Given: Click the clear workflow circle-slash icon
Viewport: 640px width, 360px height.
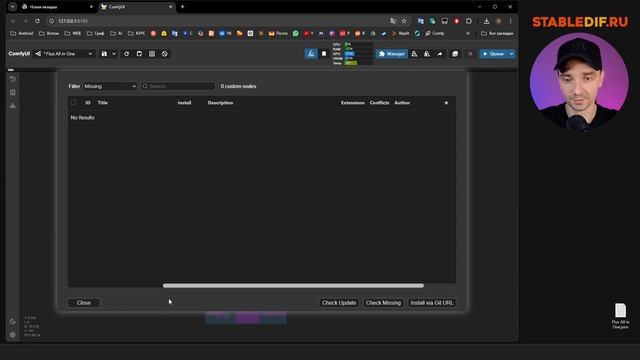Looking at the screenshot, I should point(164,54).
